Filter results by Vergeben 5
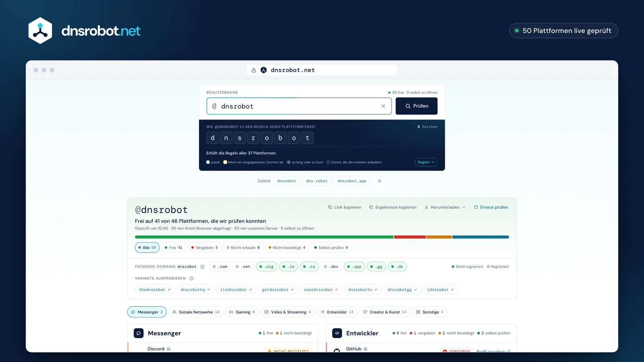 click(x=204, y=248)
